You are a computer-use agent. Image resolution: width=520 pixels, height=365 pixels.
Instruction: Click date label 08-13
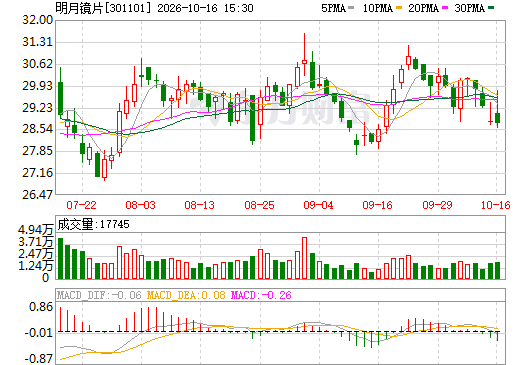click(x=199, y=205)
